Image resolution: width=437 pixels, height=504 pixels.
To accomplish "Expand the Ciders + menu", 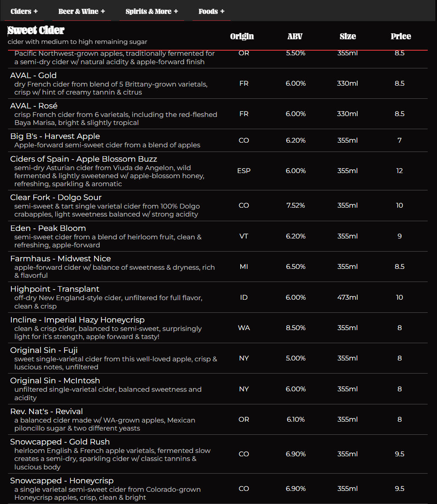I will pyautogui.click(x=24, y=11).
